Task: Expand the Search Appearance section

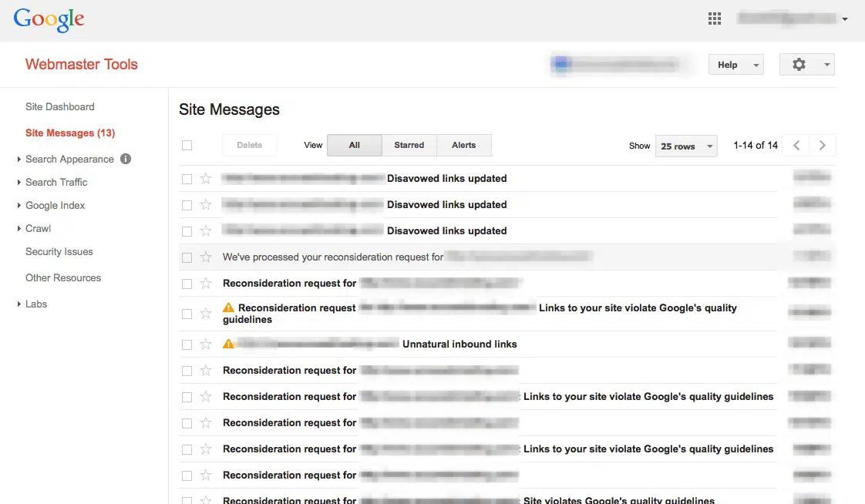Action: coord(19,159)
